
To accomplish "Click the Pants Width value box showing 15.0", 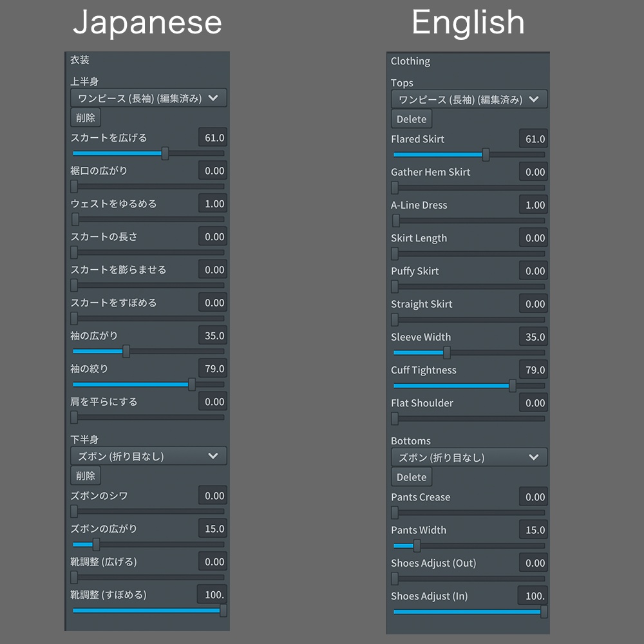I will point(534,529).
